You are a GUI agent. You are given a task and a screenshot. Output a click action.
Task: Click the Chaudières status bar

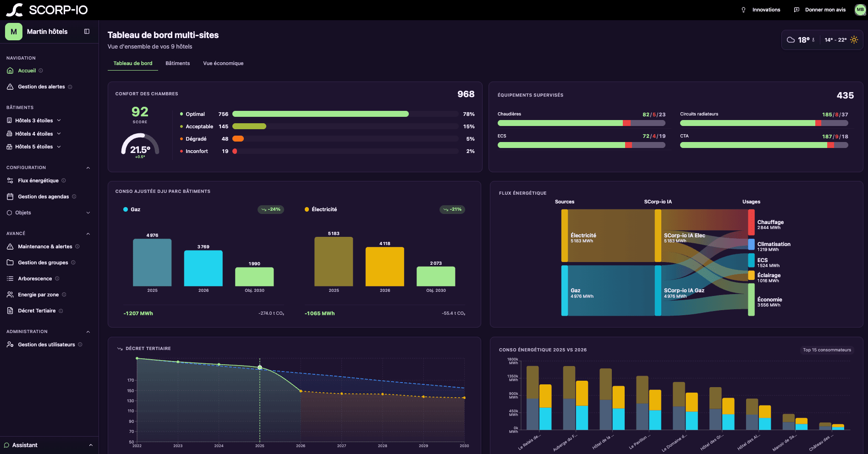point(582,123)
